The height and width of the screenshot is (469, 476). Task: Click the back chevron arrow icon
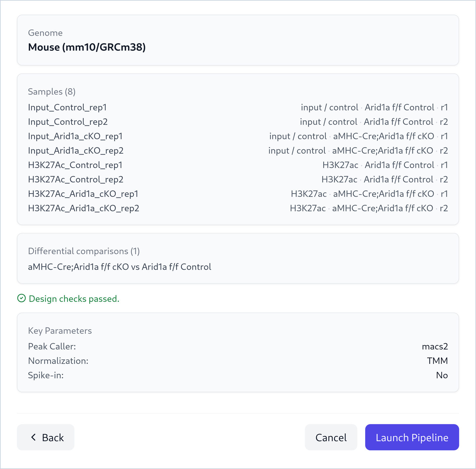pyautogui.click(x=33, y=437)
